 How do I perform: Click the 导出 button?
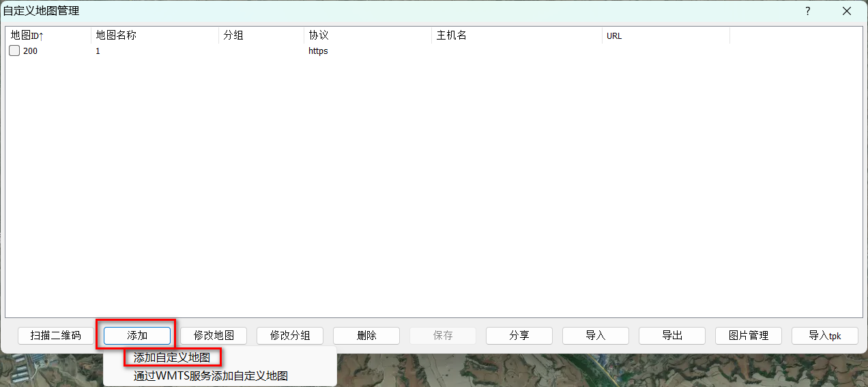672,335
